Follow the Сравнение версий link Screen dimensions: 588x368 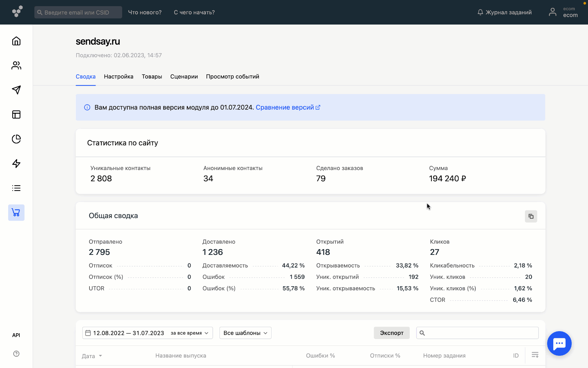point(288,107)
